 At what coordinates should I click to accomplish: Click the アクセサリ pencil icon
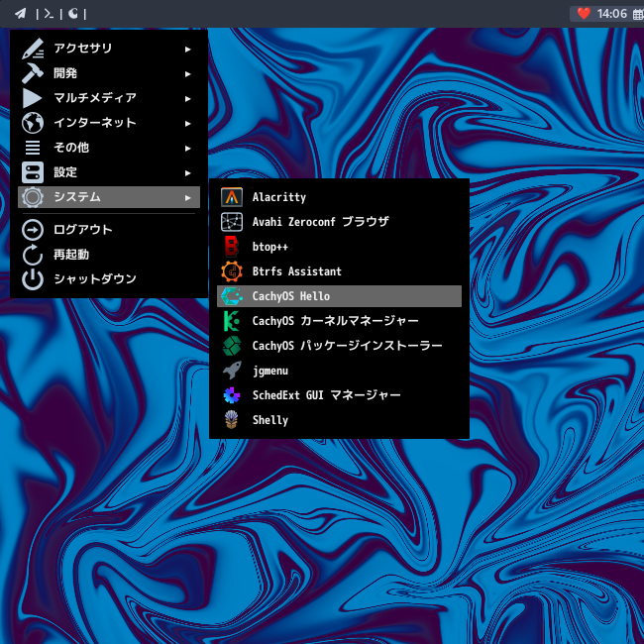[x=33, y=49]
